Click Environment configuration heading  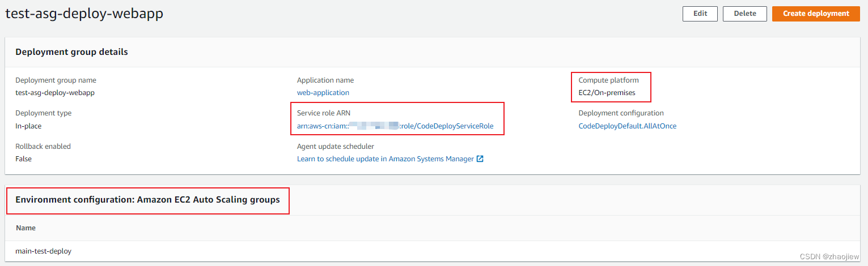[x=147, y=200]
